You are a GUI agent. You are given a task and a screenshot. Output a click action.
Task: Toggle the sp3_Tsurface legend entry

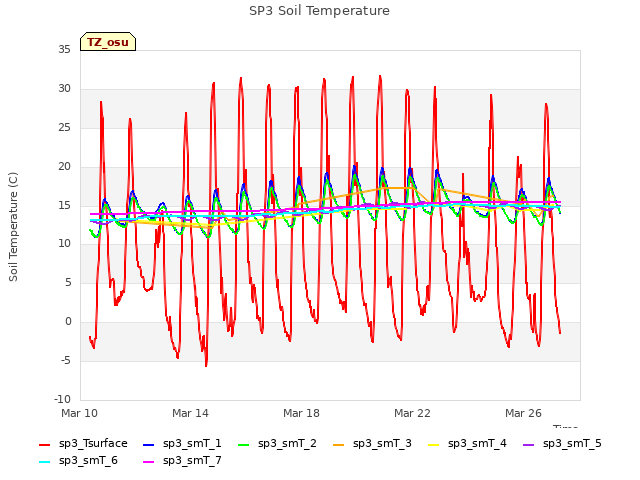83,444
